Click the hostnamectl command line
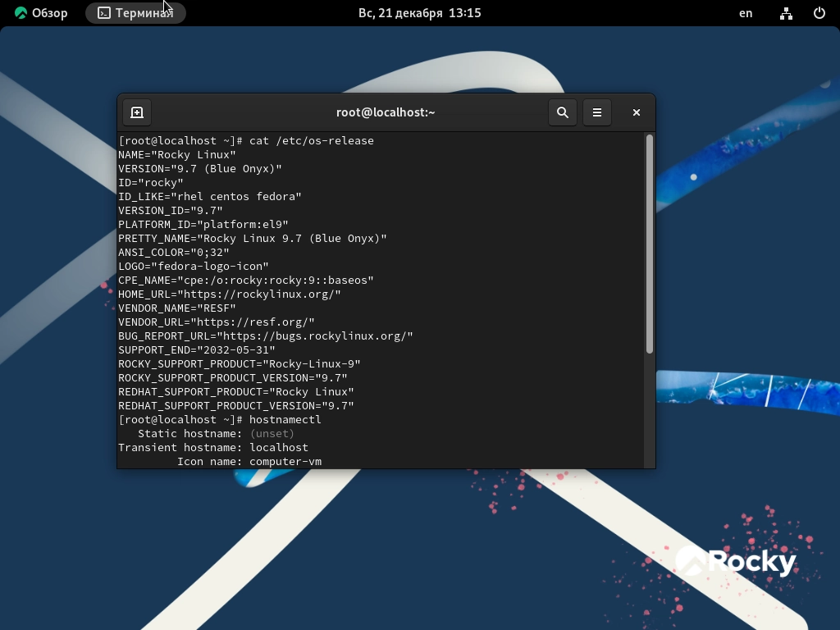Image resolution: width=840 pixels, height=630 pixels. [x=220, y=419]
